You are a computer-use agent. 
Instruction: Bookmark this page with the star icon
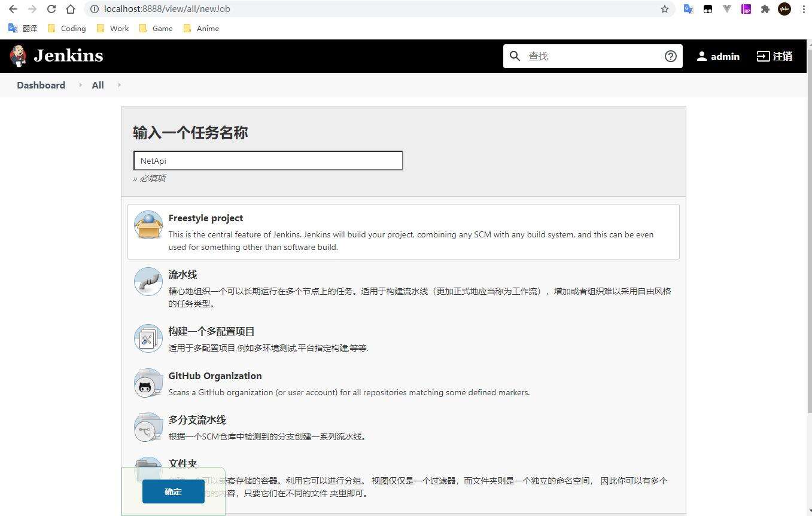tap(665, 9)
